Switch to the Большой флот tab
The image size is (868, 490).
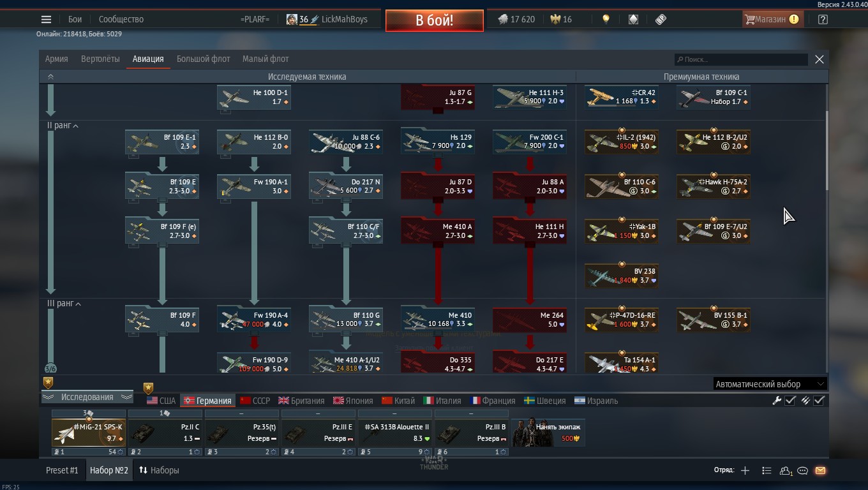point(203,59)
